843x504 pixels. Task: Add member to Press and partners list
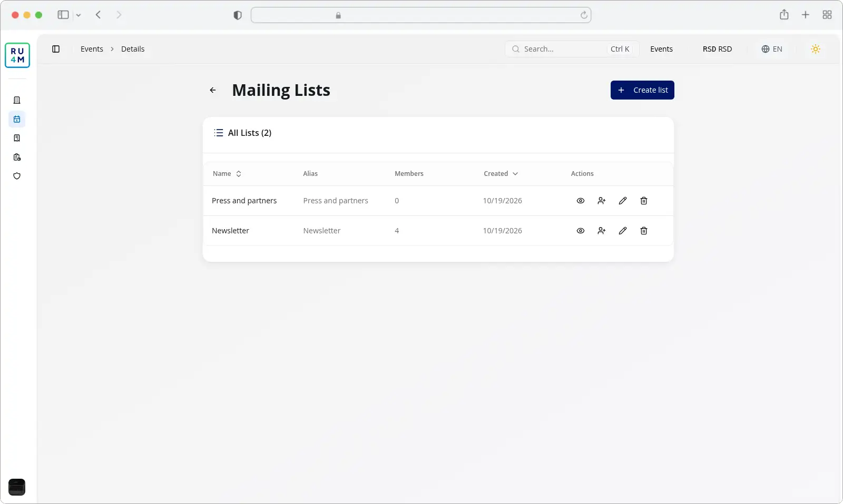click(x=602, y=201)
